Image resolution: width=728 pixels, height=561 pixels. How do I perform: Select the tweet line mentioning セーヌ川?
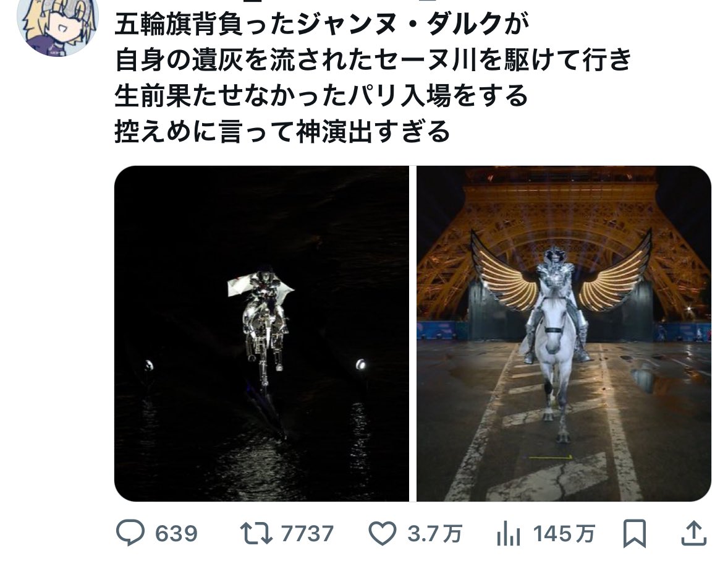coord(373,60)
